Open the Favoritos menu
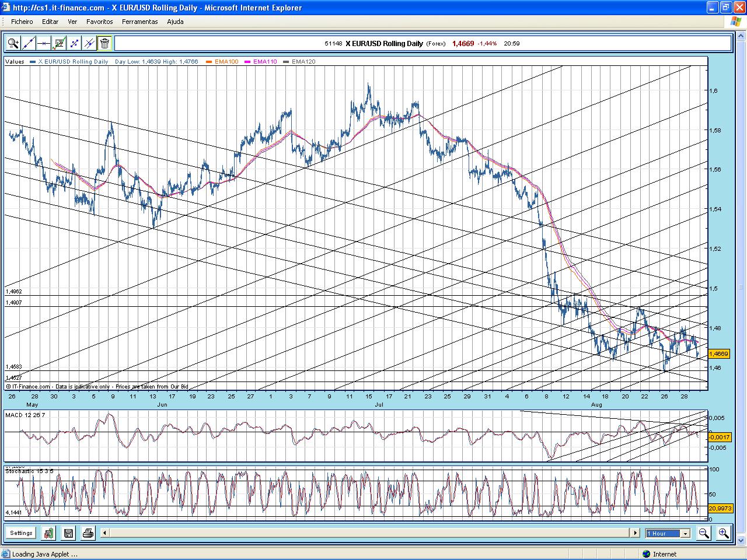Image resolution: width=747 pixels, height=560 pixels. 100,22
